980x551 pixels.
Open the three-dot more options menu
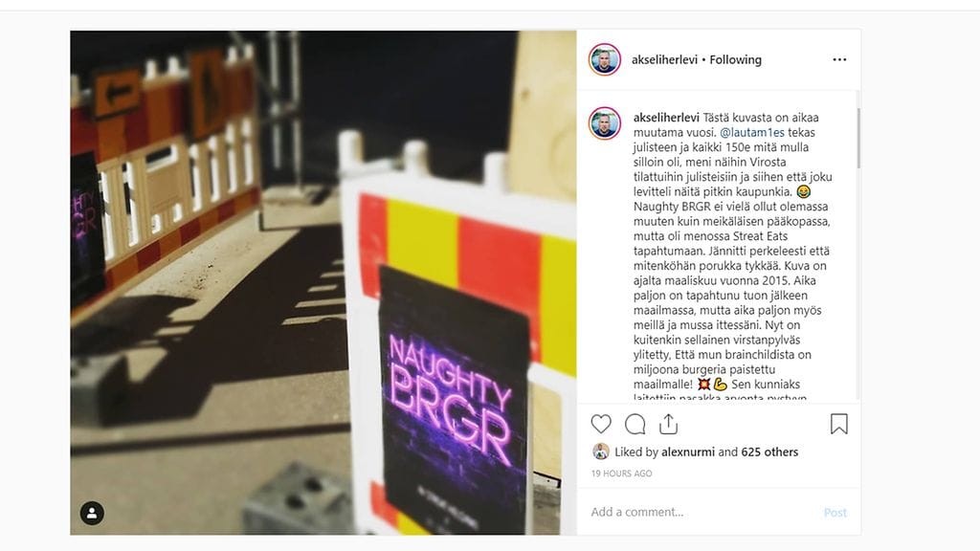[x=839, y=59]
